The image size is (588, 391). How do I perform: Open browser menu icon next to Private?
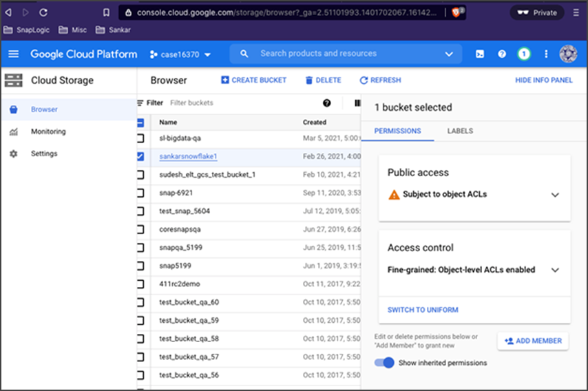(576, 13)
